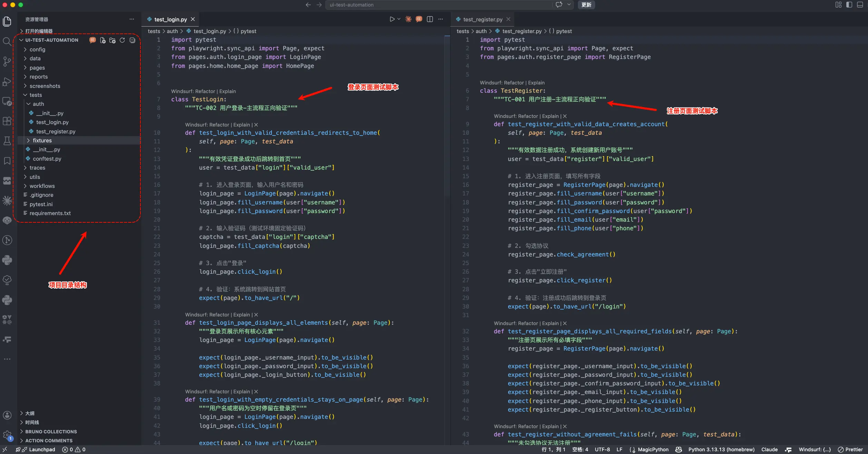The height and width of the screenshot is (454, 868).
Task: Open the Explorer view in activity bar
Action: pos(7,21)
